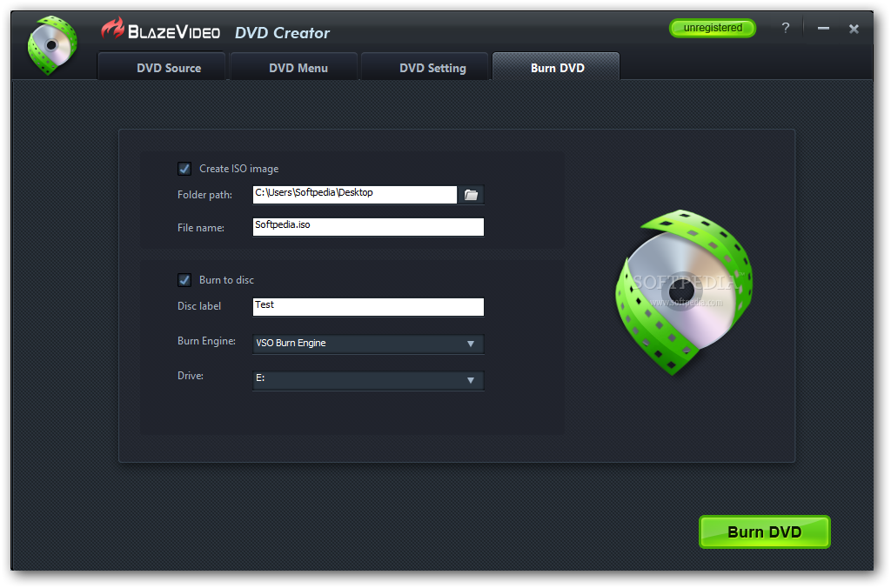This screenshot has width=891, height=588.
Task: Click the Folder path input field
Action: coord(355,194)
